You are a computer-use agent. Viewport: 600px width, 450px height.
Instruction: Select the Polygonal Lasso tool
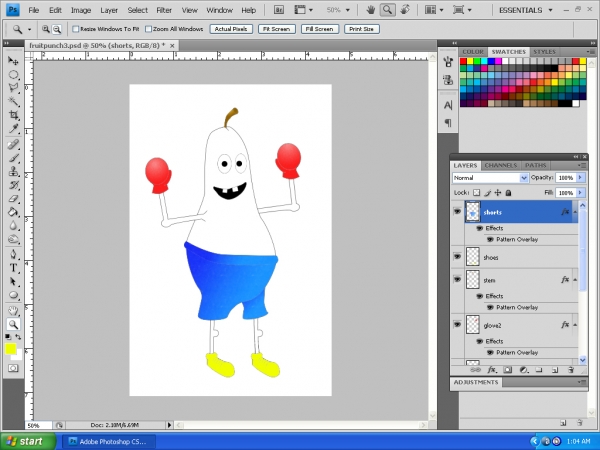coord(13,88)
